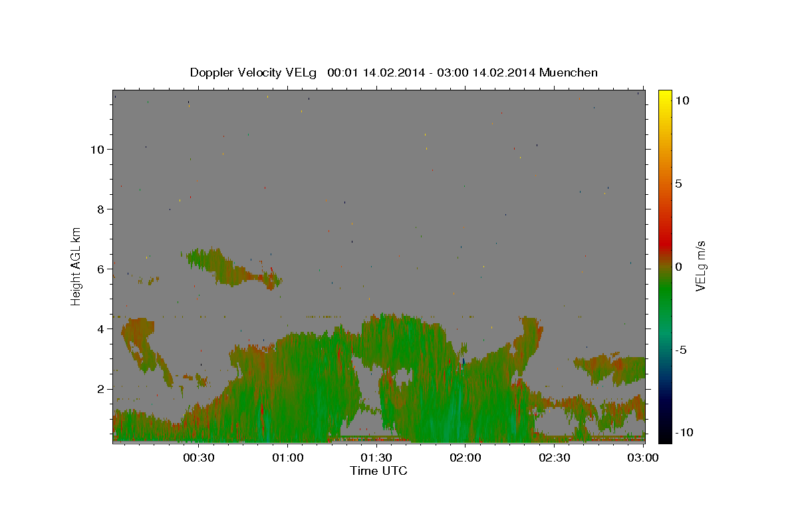Viewport: 798px width, 532px height.
Task: Click the colorbar label 5
Action: click(x=680, y=184)
